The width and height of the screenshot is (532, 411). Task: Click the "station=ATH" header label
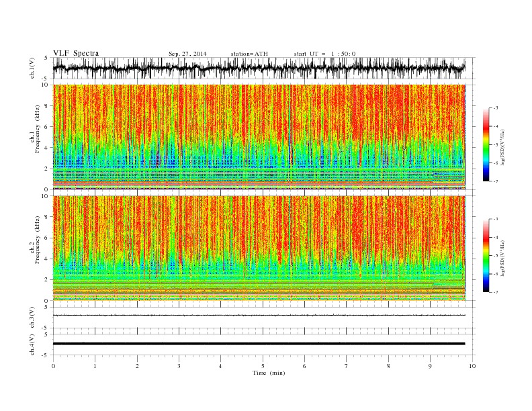click(x=249, y=54)
